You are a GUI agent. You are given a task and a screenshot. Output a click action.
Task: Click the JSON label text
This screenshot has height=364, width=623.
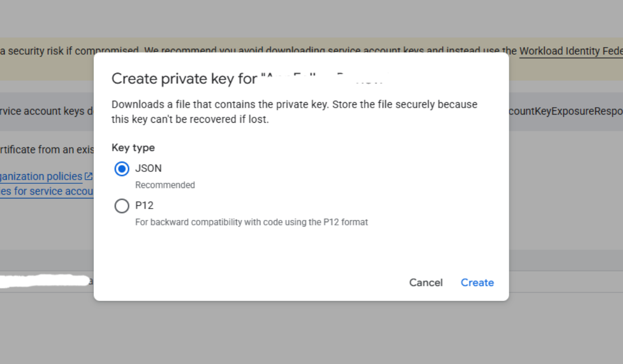[x=148, y=168]
